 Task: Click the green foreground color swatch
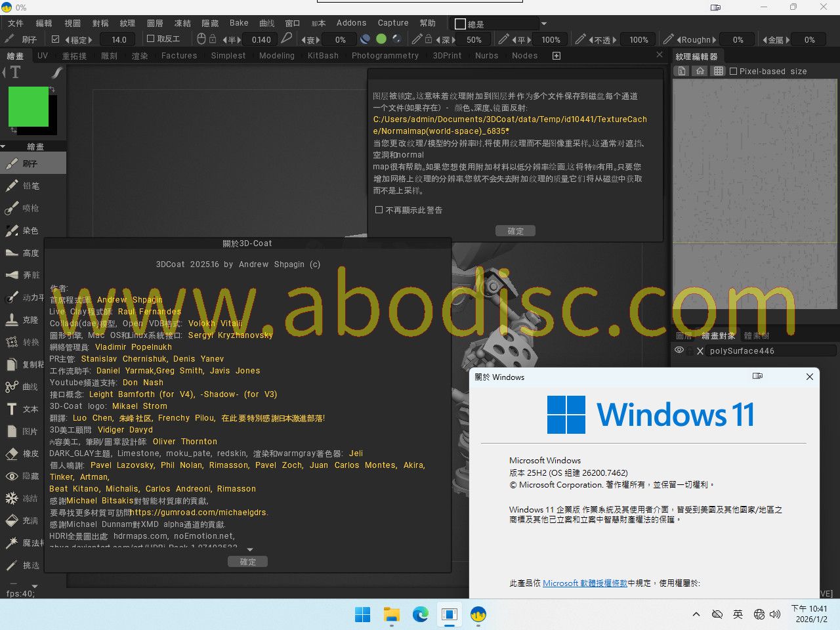point(28,106)
